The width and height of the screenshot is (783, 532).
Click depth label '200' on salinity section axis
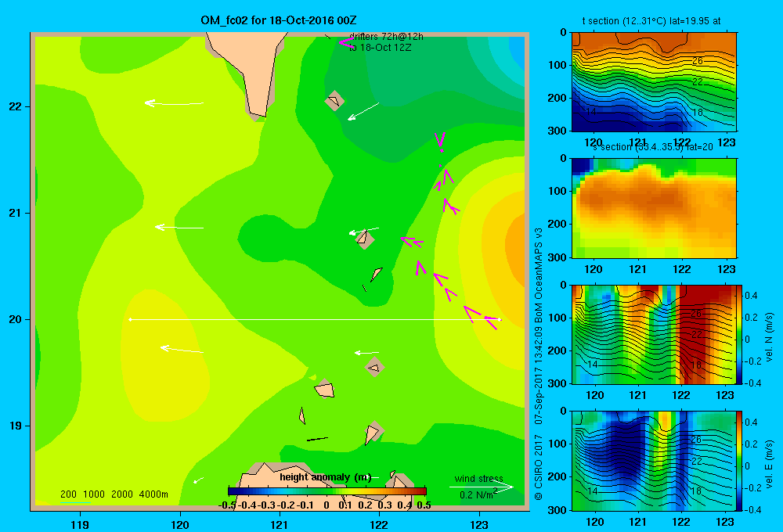[557, 224]
